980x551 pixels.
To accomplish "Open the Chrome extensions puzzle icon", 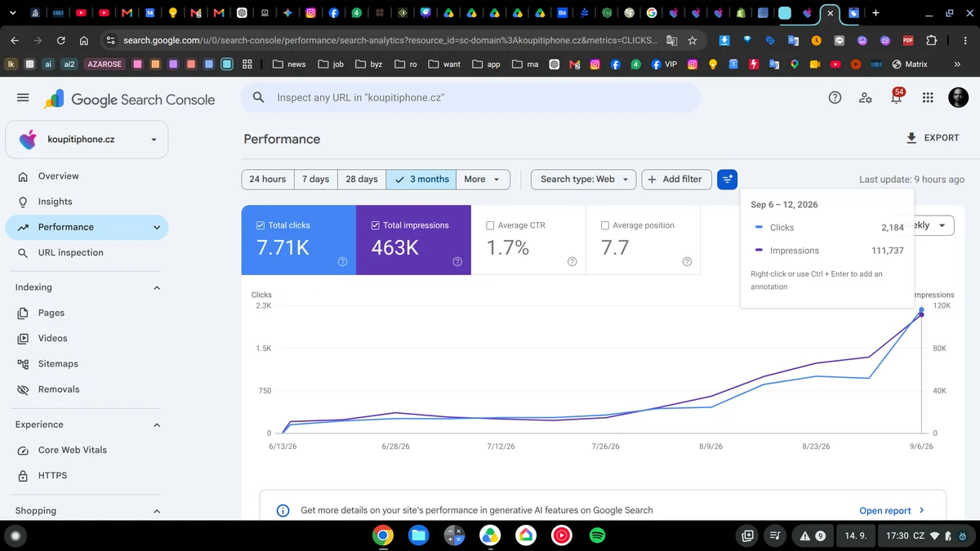I will (932, 40).
